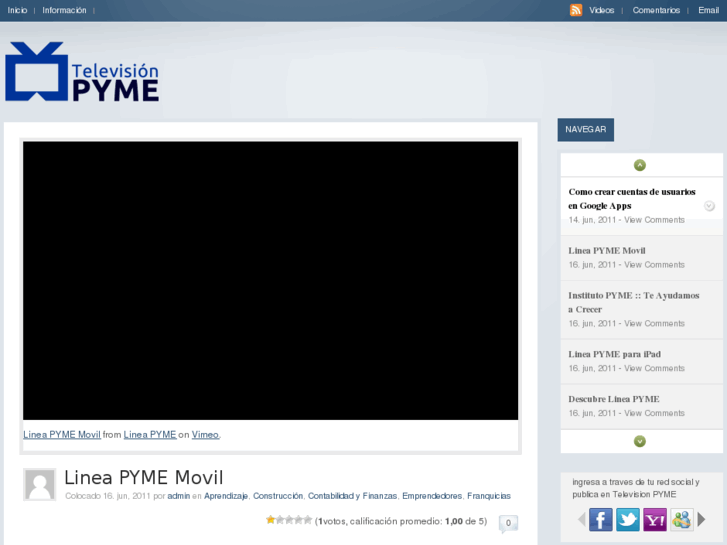Click the admin avatar image
727x545 pixels.
pyautogui.click(x=39, y=484)
